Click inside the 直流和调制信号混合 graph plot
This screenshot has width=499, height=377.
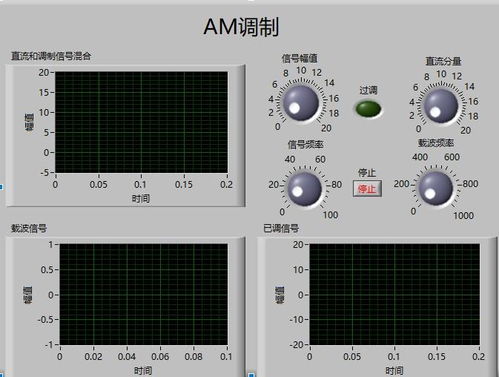click(x=141, y=122)
